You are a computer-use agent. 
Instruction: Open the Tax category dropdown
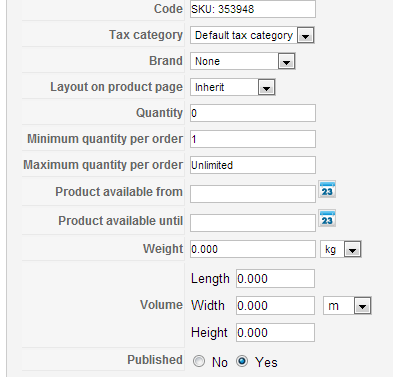tap(252, 35)
